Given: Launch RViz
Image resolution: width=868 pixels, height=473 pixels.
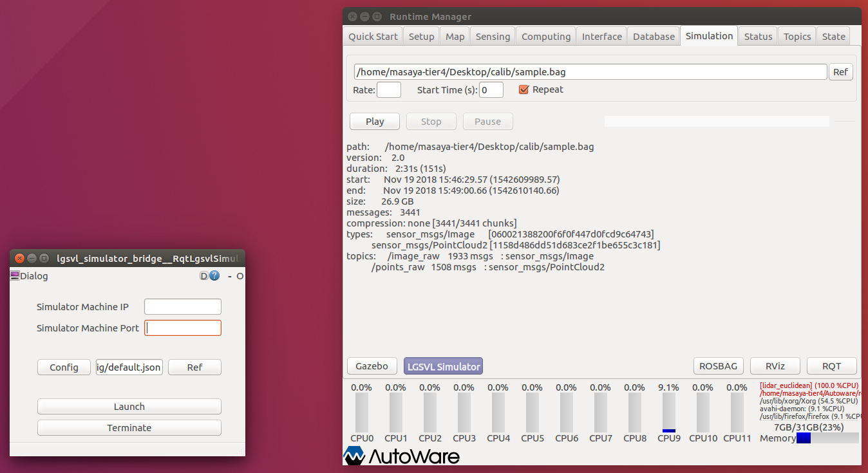Looking at the screenshot, I should [775, 366].
